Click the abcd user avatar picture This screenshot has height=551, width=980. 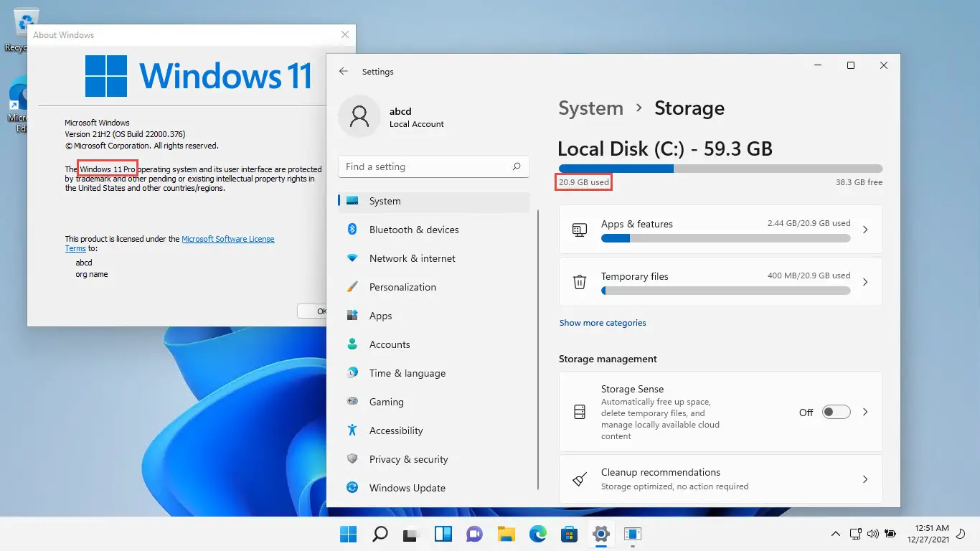click(x=359, y=116)
